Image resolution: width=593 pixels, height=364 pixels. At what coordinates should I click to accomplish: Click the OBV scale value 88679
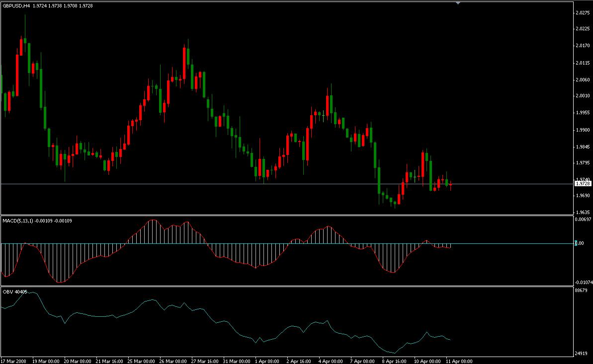581,291
